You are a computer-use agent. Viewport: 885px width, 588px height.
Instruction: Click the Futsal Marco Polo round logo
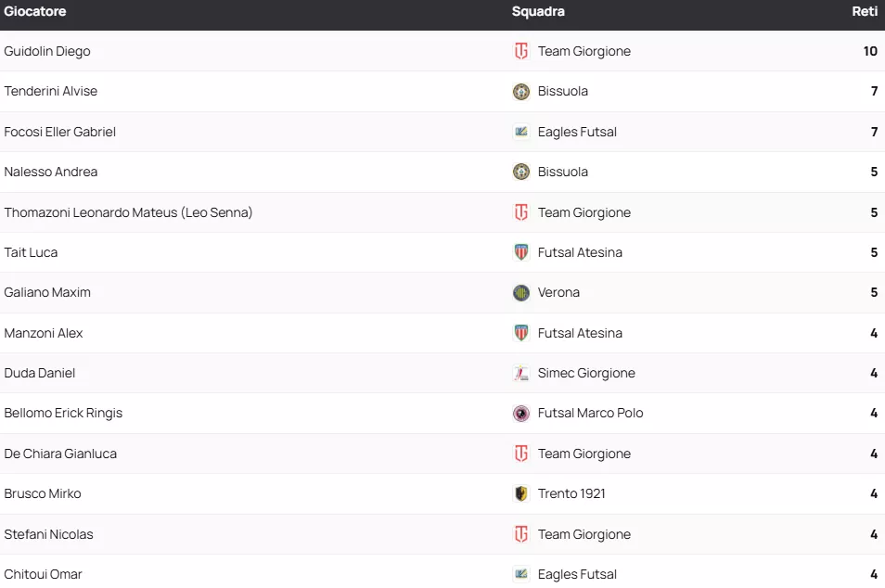click(x=521, y=414)
